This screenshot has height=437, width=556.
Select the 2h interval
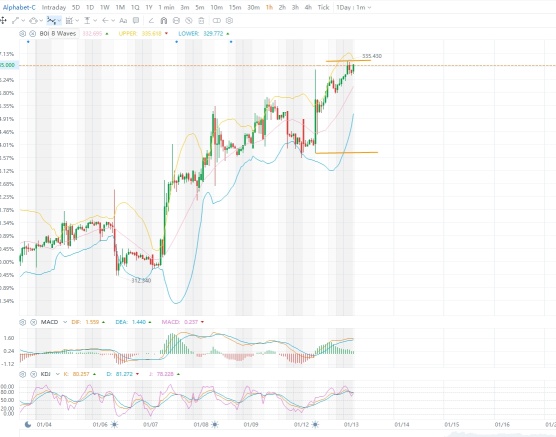(282, 7)
